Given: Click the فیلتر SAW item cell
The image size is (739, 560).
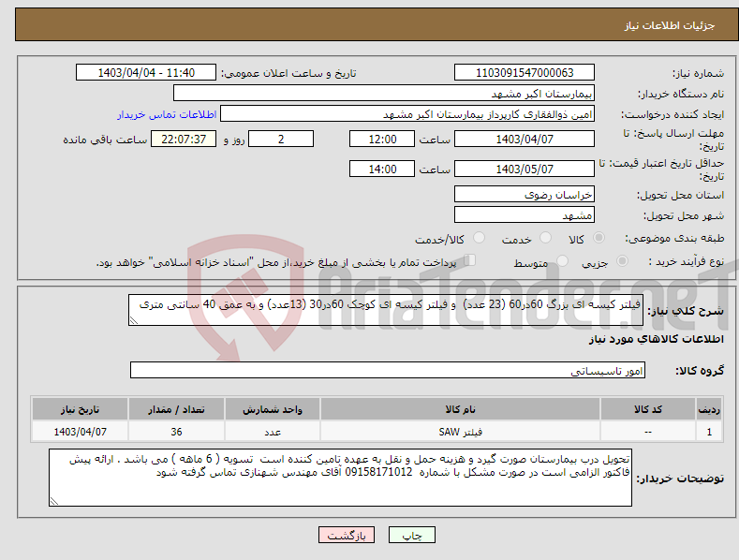Looking at the screenshot, I should (460, 432).
